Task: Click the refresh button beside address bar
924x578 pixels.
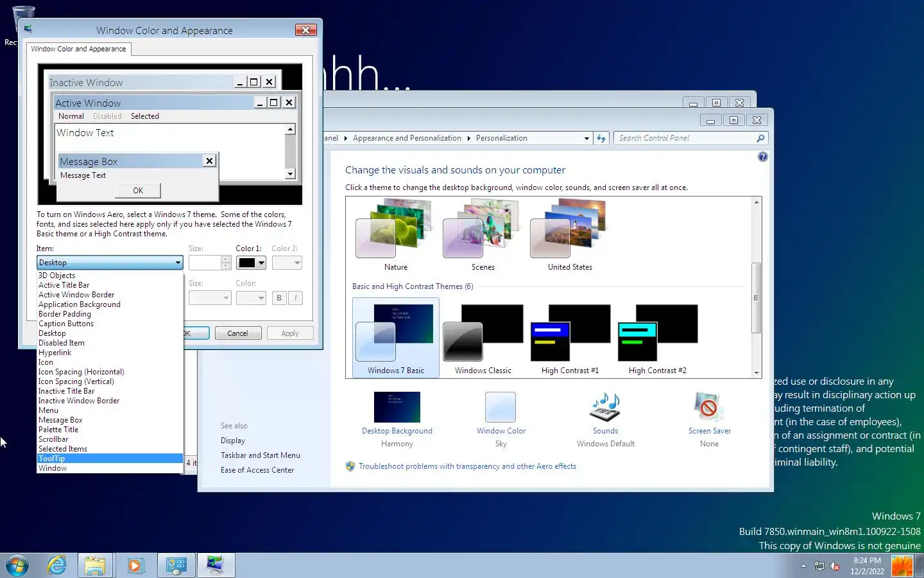Action: [601, 138]
